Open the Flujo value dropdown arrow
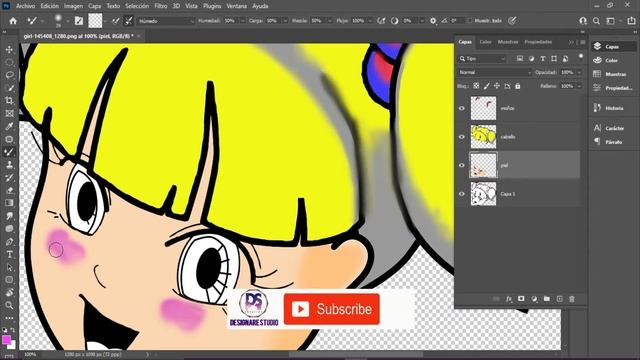 click(x=371, y=21)
